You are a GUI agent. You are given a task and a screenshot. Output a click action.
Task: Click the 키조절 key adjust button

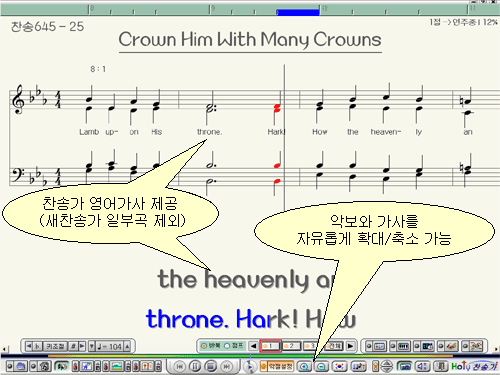click(x=55, y=346)
